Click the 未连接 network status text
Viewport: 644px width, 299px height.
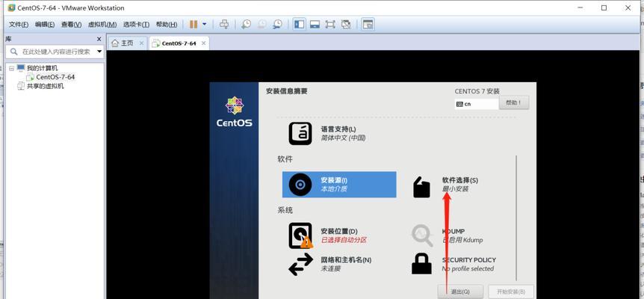coord(331,268)
